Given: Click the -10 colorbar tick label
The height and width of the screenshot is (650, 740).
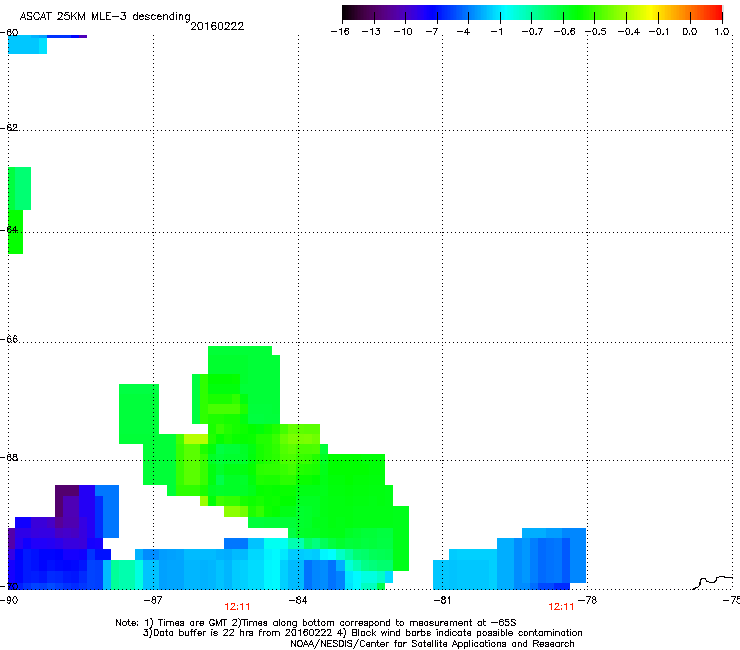Looking at the screenshot, I should [x=403, y=32].
